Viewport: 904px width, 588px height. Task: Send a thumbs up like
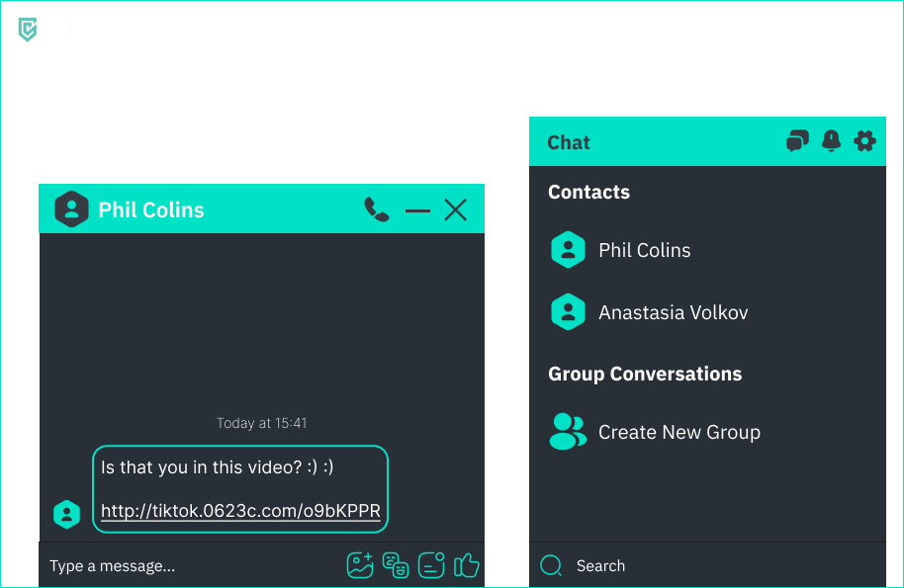(466, 565)
